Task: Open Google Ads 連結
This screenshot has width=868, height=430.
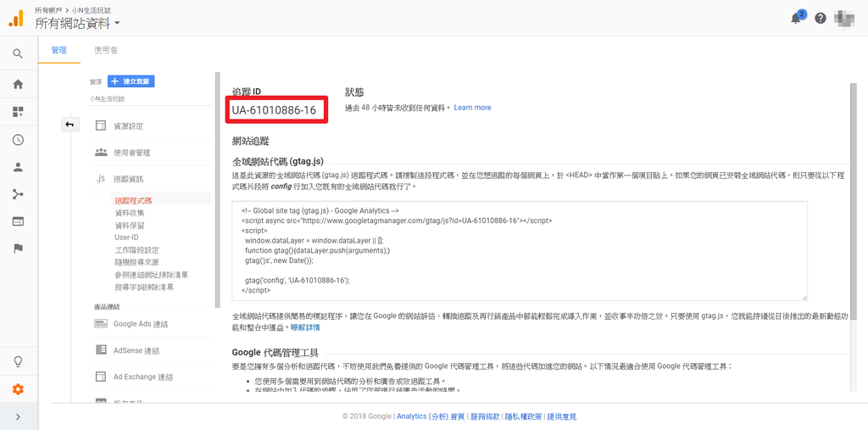Action: point(141,324)
